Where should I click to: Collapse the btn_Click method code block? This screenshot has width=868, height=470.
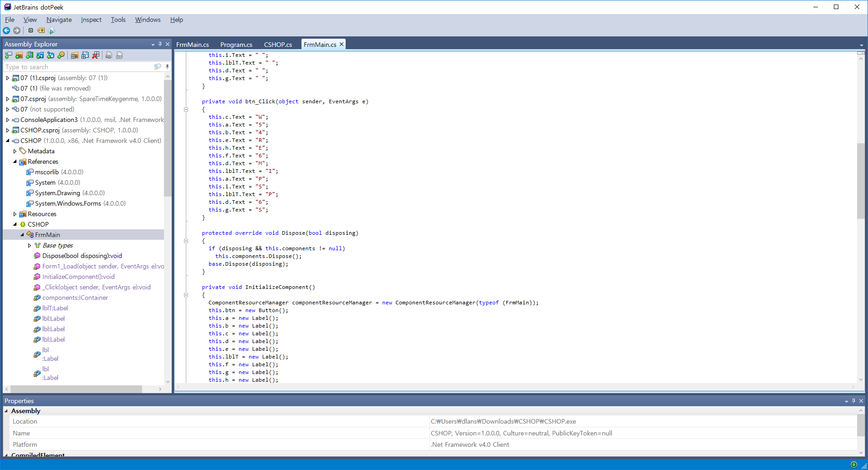pos(186,109)
